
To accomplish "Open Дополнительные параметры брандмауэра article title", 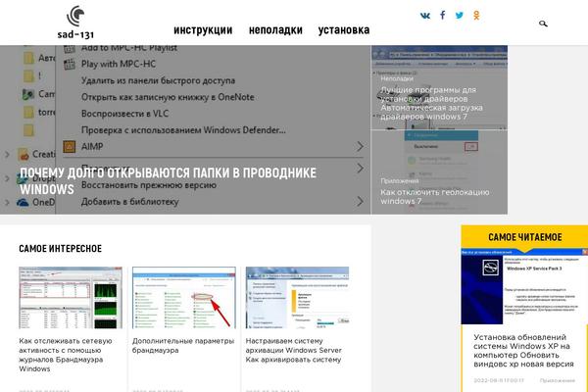I will coord(183,346).
